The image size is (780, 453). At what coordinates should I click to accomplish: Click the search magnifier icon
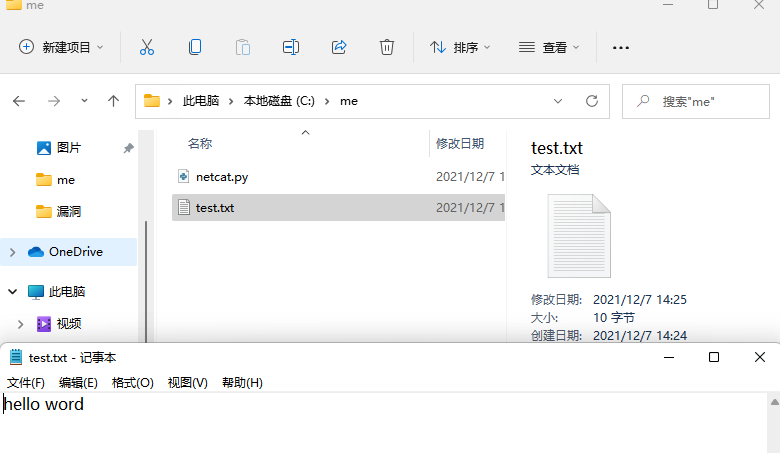(643, 101)
